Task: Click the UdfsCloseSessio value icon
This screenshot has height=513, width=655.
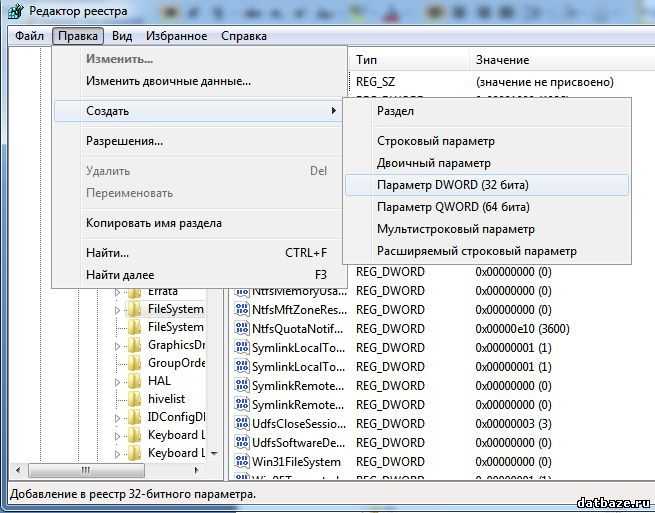Action: [241, 423]
